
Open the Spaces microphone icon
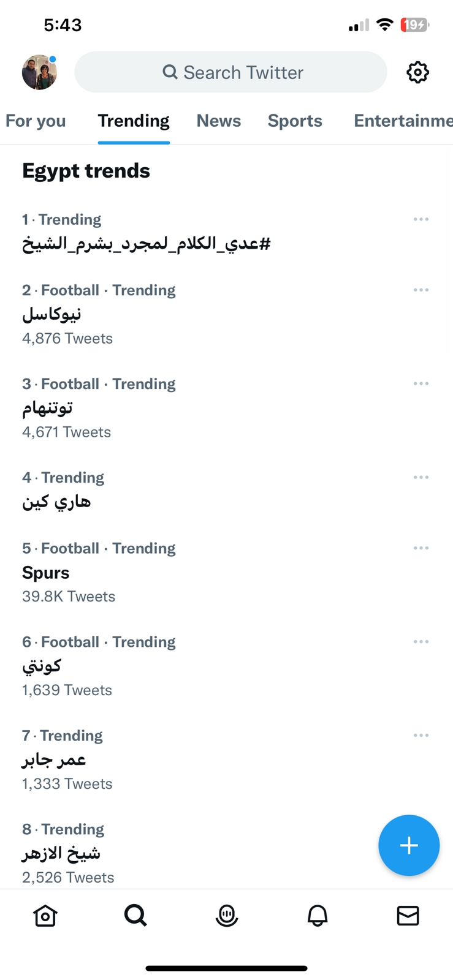coord(227,916)
